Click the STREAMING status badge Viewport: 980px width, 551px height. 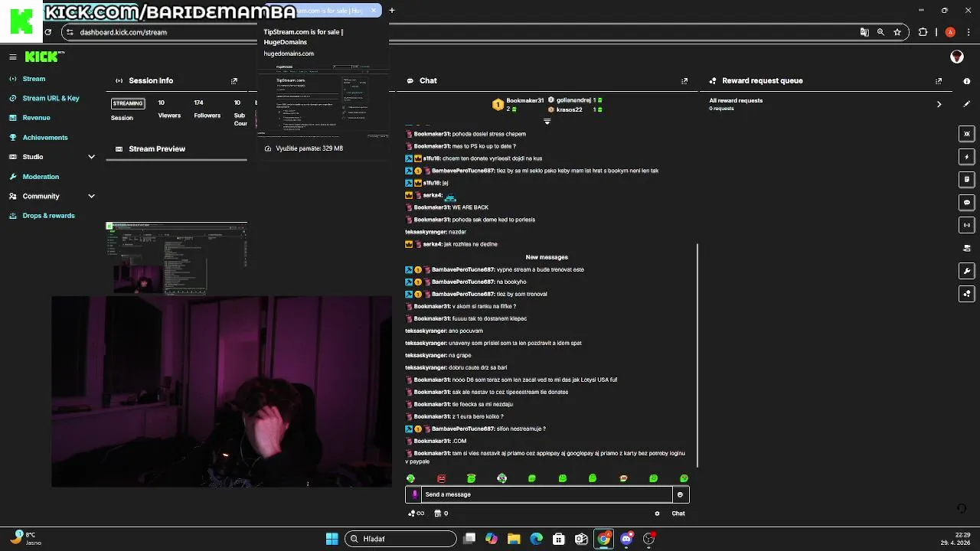pyautogui.click(x=128, y=103)
